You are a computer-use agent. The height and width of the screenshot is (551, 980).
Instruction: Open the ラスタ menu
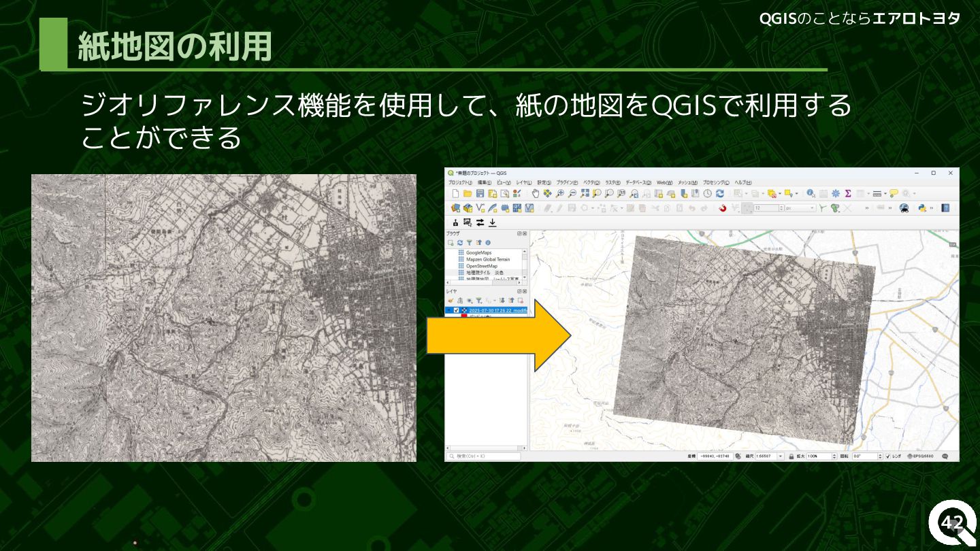point(612,182)
